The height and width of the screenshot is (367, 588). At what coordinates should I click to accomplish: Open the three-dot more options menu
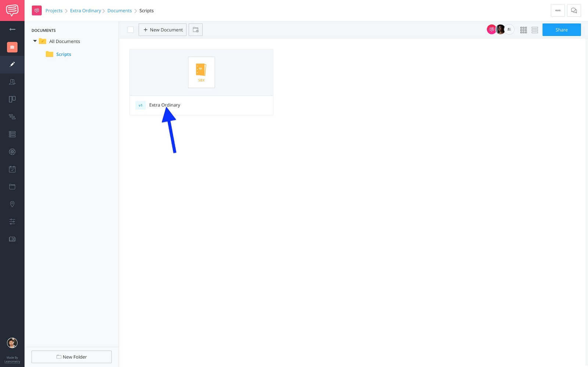557,11
